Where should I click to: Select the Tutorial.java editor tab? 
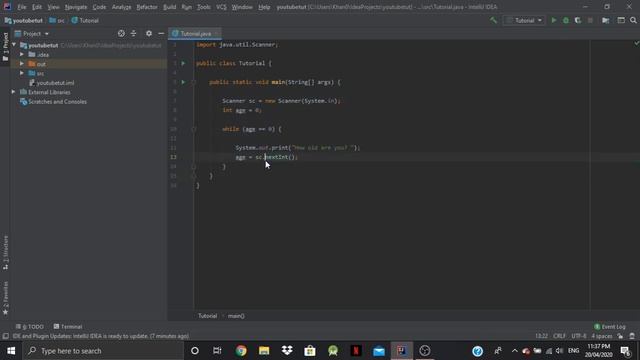tap(195, 33)
